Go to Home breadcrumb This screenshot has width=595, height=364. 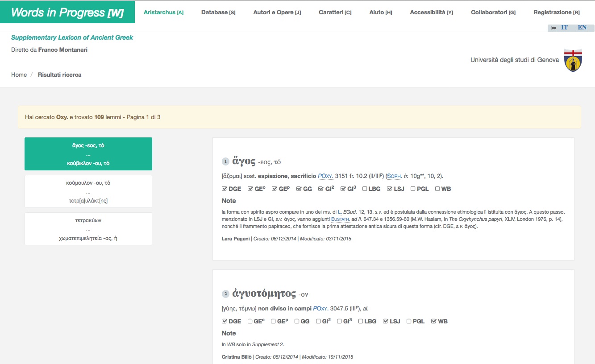19,75
